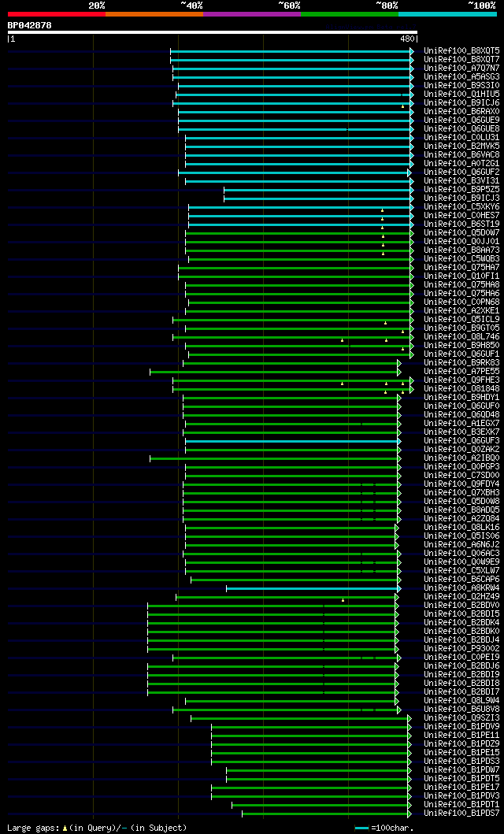Select the UniRef100_Q7XBH3 label
This screenshot has height=834, width=504.
click(x=461, y=494)
